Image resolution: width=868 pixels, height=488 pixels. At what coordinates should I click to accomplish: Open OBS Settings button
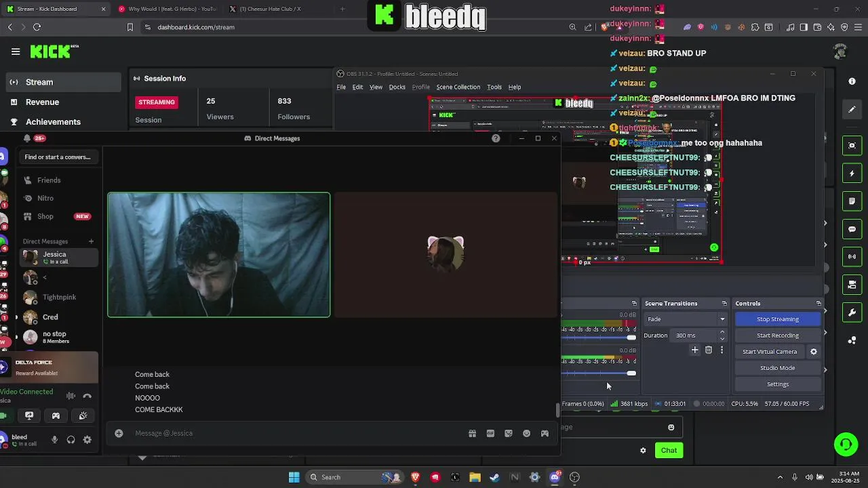(x=778, y=384)
